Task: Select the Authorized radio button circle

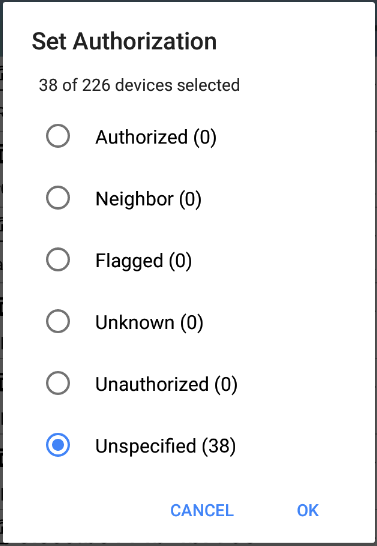Action: point(58,136)
